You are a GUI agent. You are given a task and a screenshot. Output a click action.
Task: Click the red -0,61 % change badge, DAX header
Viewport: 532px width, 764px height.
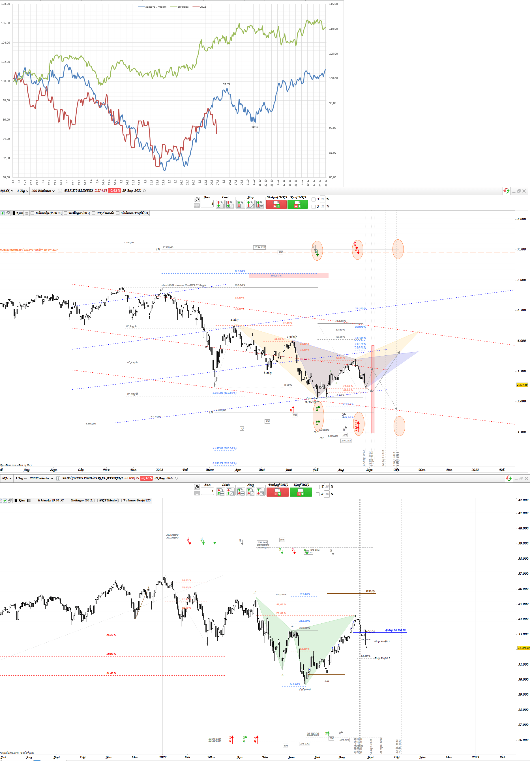coord(114,191)
